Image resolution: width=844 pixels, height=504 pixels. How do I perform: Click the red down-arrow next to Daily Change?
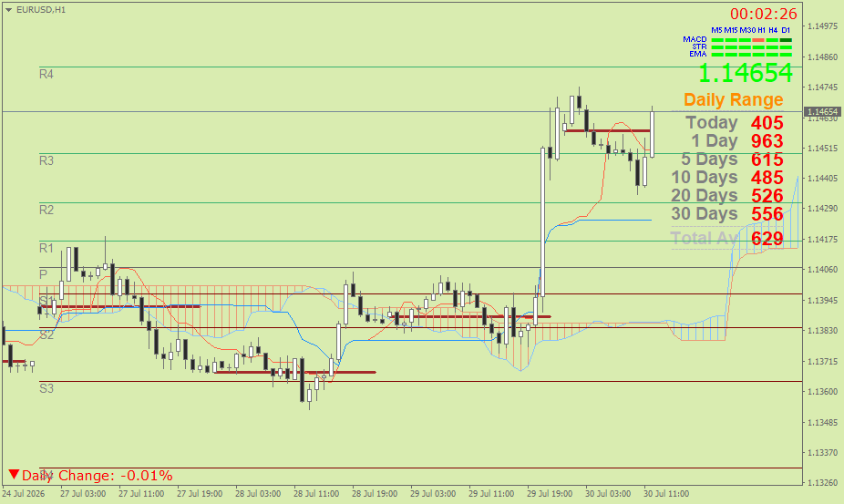(14, 475)
